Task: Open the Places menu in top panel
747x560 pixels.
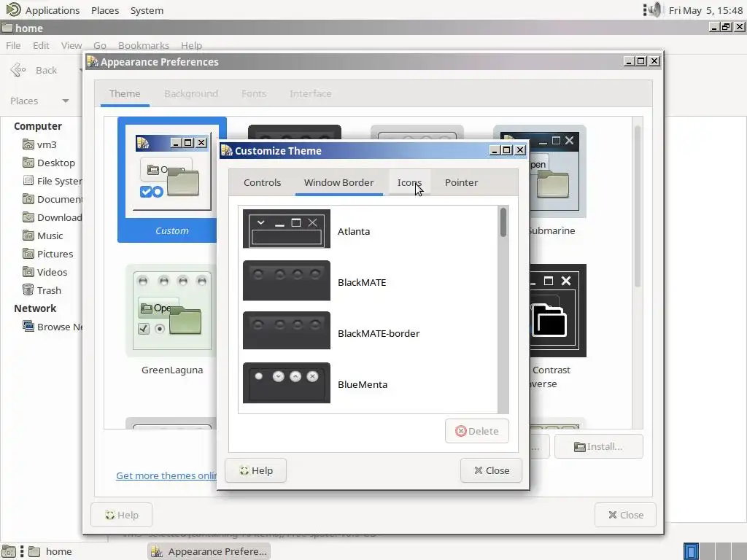Action: click(105, 10)
